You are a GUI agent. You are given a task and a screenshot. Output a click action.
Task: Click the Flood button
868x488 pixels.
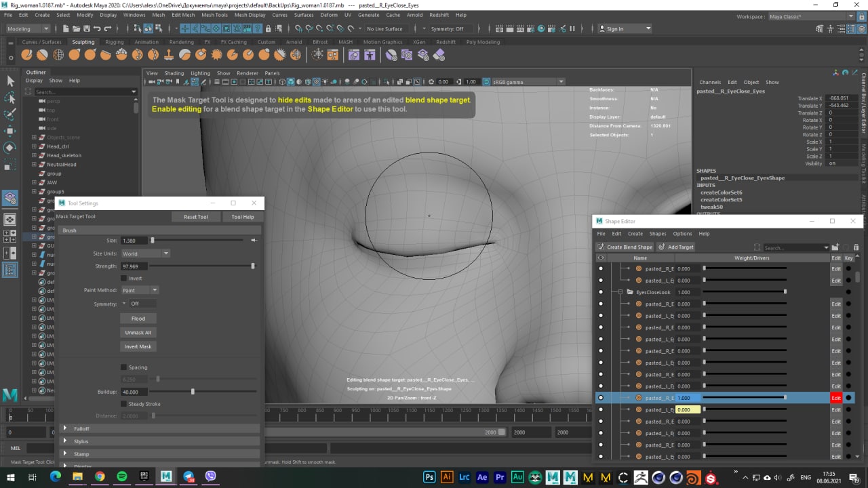click(138, 319)
